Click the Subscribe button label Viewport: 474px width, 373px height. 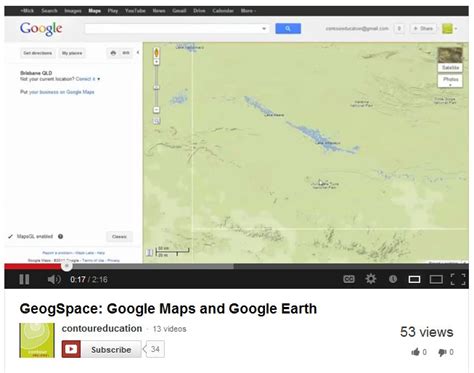click(x=111, y=350)
